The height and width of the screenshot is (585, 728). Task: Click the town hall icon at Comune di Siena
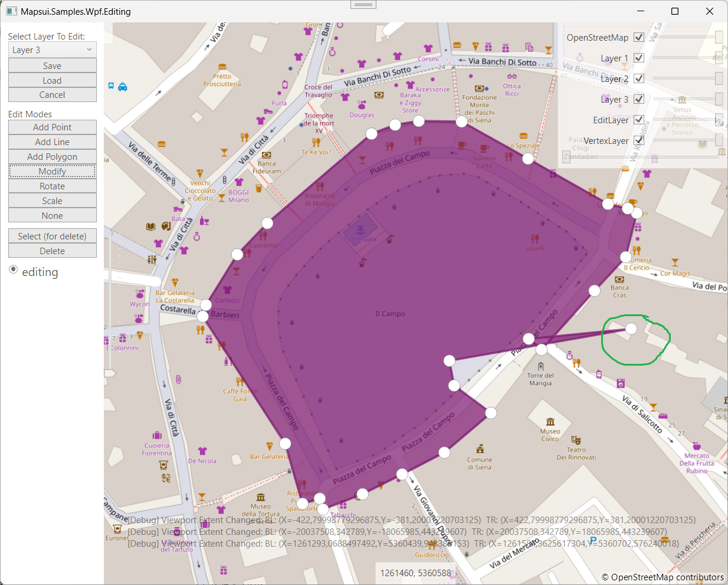click(480, 449)
